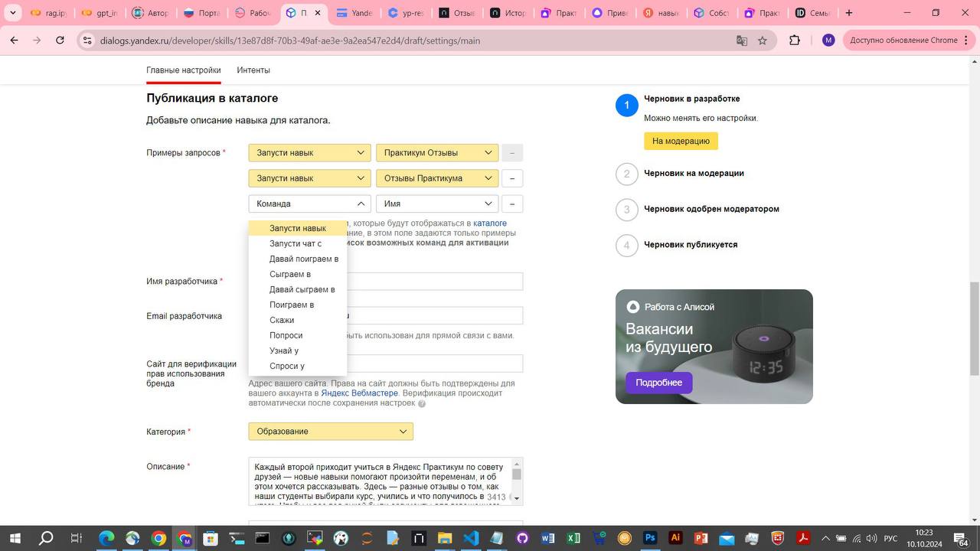
Task: Switch to the навык browser tab
Action: (x=662, y=13)
